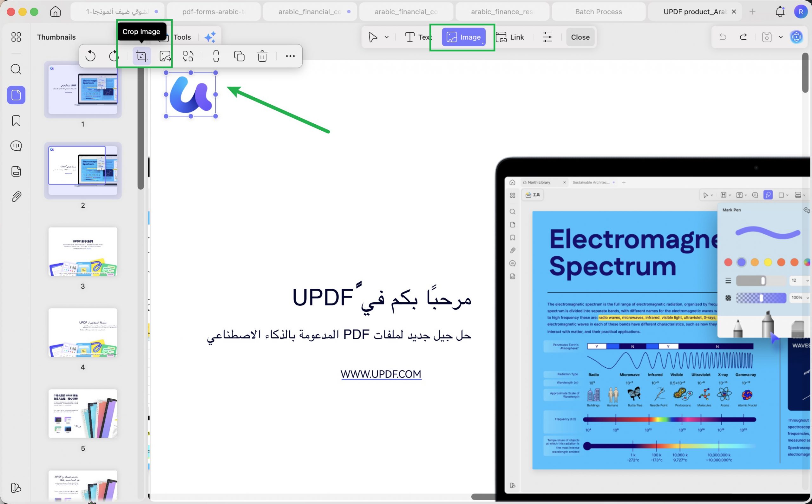Open notifications bell icon
Viewport: 812px width, 504px height.
tap(780, 12)
